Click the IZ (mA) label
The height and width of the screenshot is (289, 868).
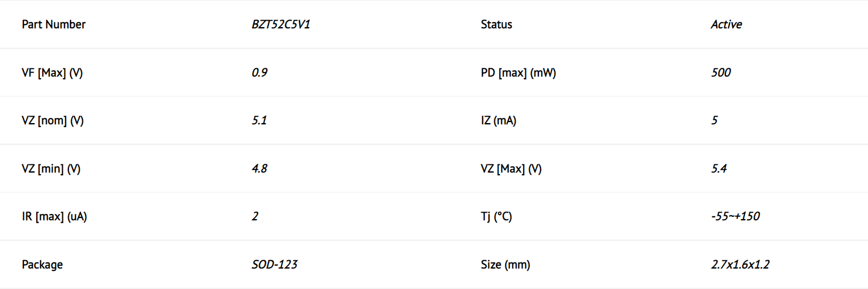[x=498, y=120]
